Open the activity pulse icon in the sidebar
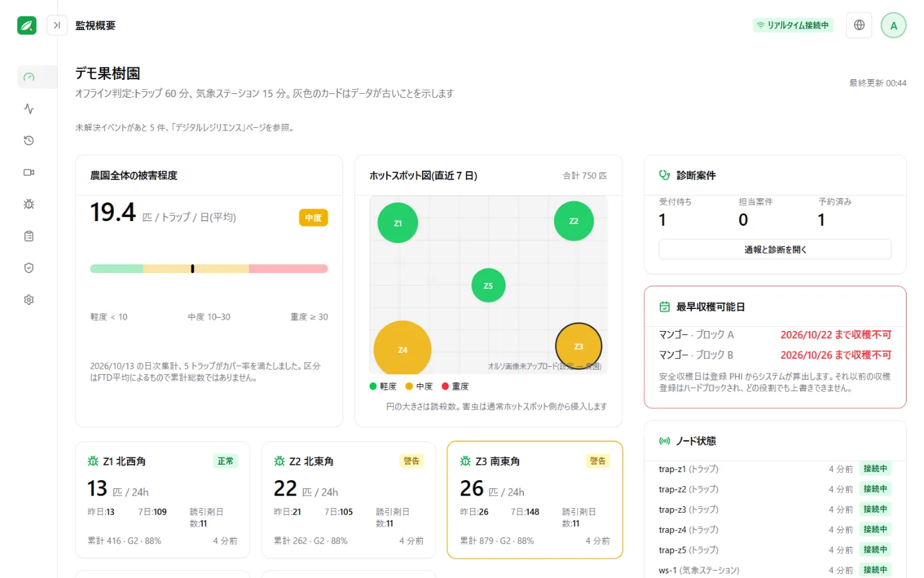Image resolution: width=924 pixels, height=578 pixels. coord(29,109)
